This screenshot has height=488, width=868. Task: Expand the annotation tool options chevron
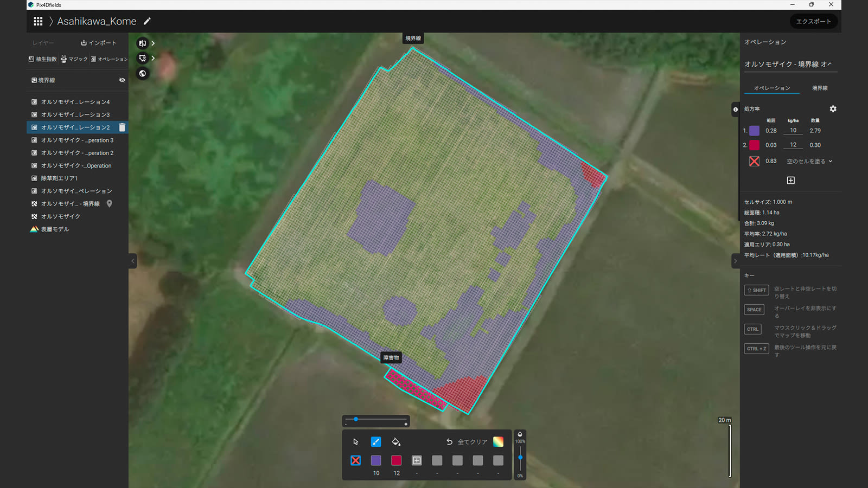(x=152, y=59)
